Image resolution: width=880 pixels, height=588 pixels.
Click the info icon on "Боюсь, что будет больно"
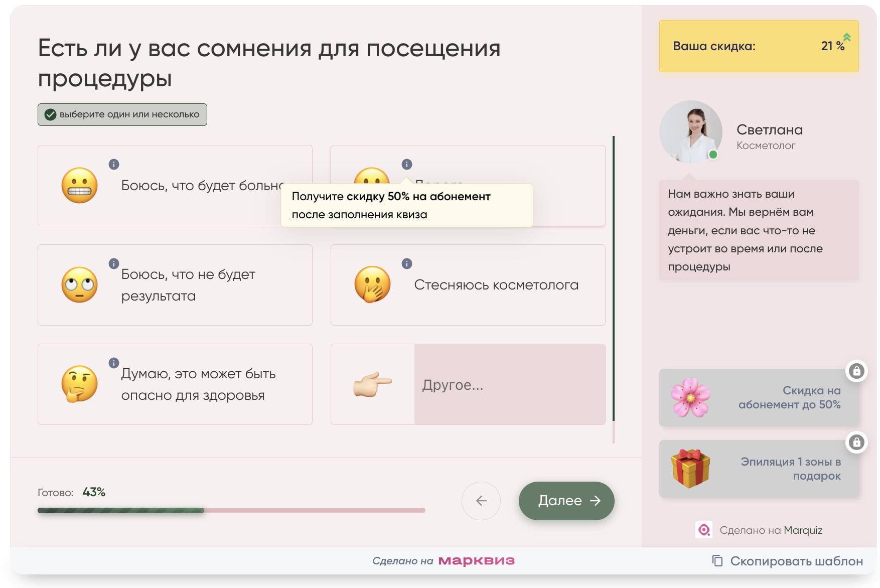click(x=113, y=164)
